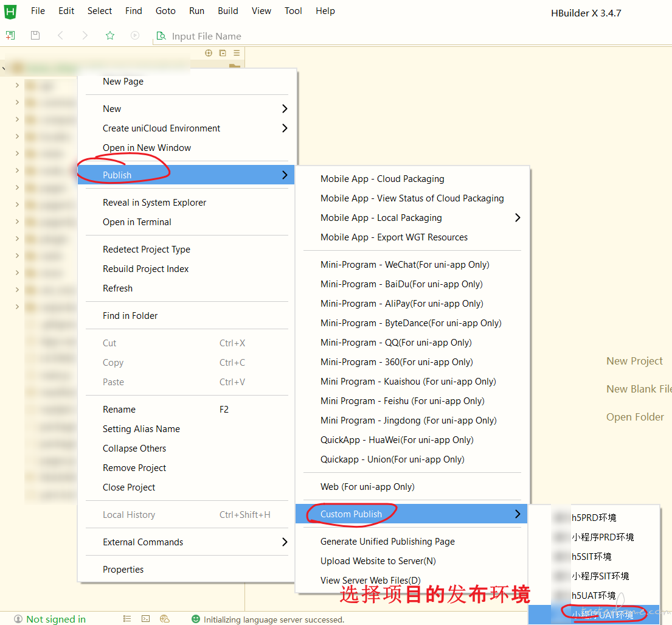Click the Input File Name search field
The height and width of the screenshot is (625, 672).
(x=207, y=37)
